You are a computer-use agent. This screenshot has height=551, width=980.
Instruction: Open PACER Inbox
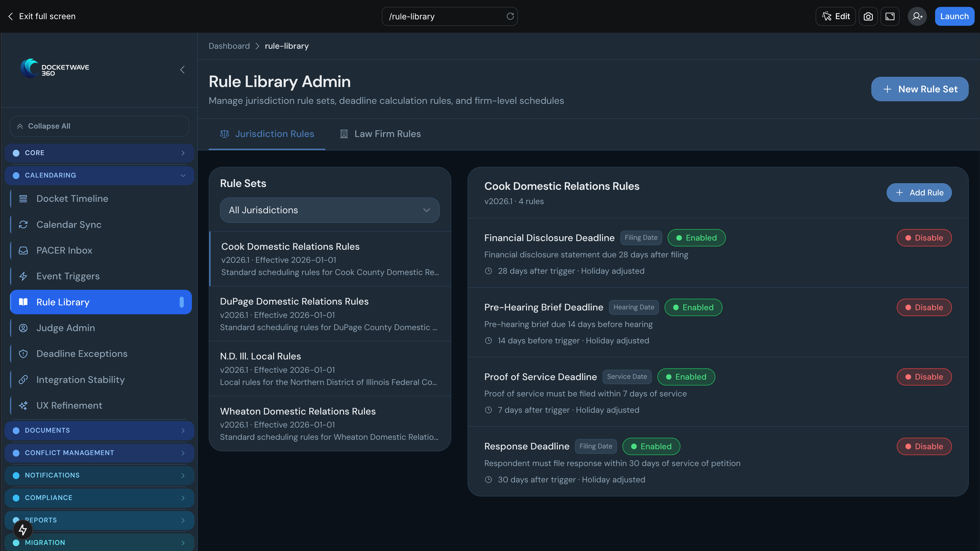pyautogui.click(x=101, y=250)
